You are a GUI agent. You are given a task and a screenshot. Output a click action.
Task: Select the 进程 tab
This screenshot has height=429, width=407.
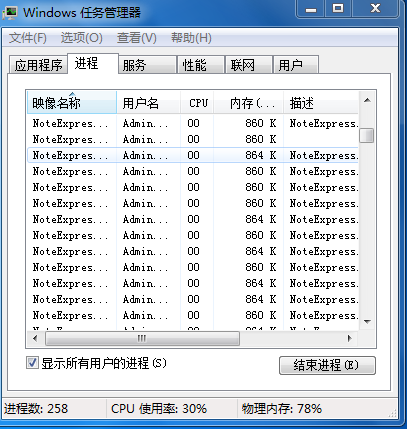coord(93,63)
